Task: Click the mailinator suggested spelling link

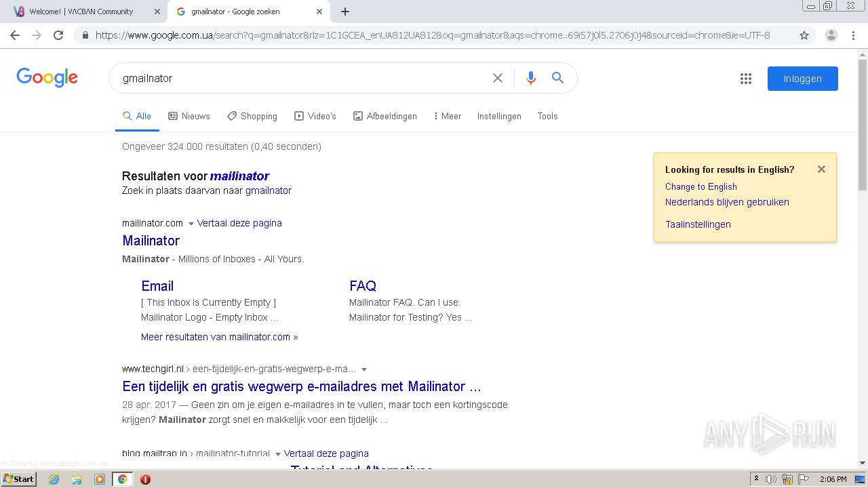Action: pos(239,176)
